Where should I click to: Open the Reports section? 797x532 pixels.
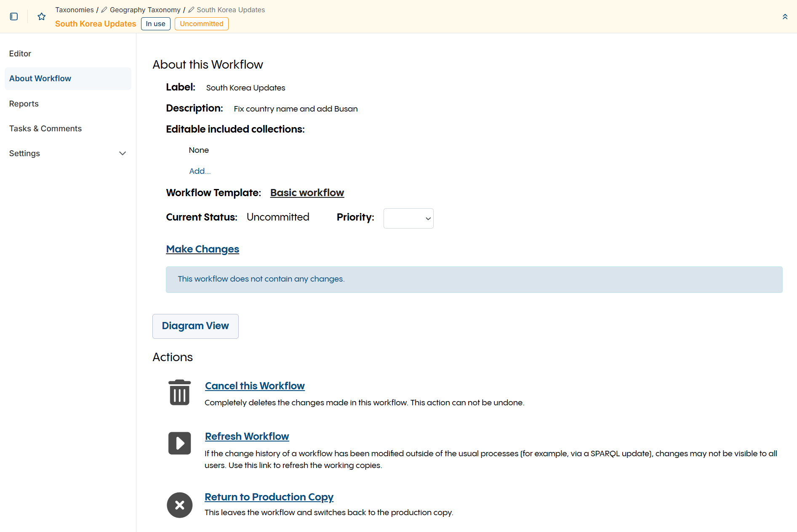point(24,104)
